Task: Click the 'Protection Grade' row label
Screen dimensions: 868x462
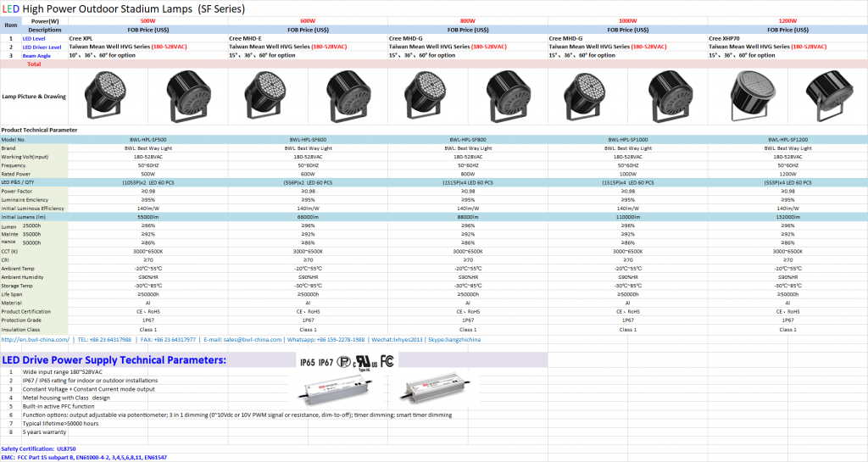Action: point(21,320)
